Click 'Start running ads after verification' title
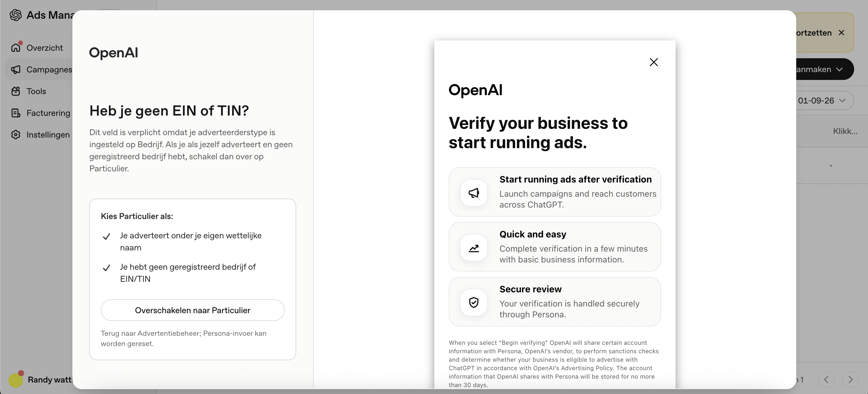 tap(575, 179)
